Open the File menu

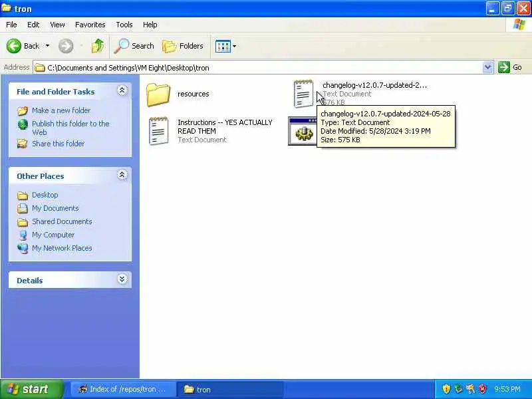coord(11,25)
